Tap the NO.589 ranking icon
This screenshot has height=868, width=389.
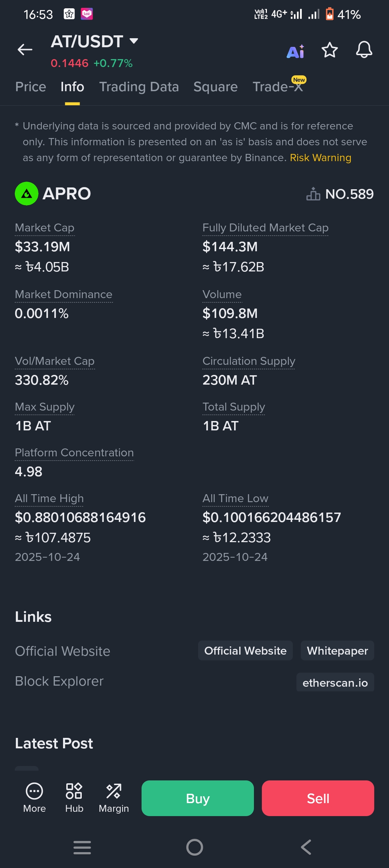[x=313, y=194]
